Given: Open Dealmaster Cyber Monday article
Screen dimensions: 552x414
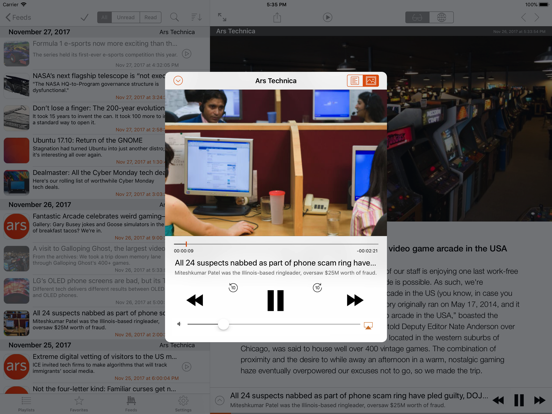Looking at the screenshot, I should click(x=83, y=183).
